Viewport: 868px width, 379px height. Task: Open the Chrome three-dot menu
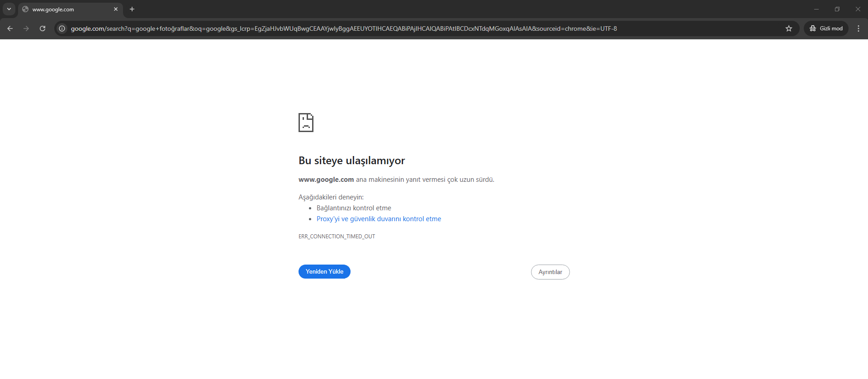(859, 28)
